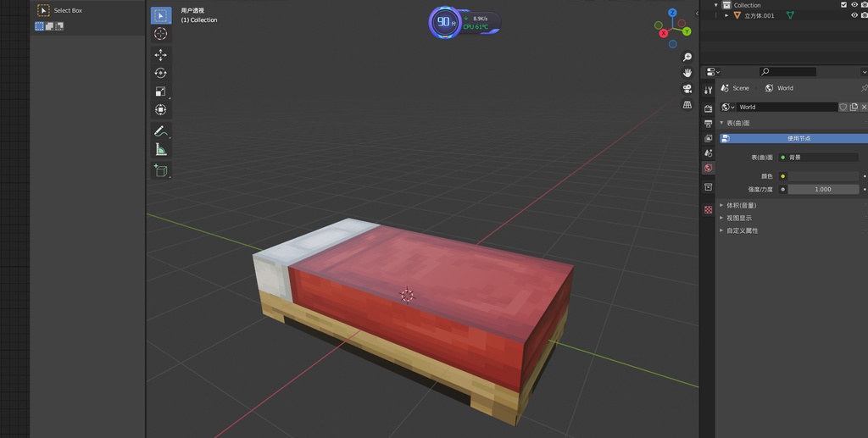
Task: Open the Scene properties tab
Action: coord(708,153)
